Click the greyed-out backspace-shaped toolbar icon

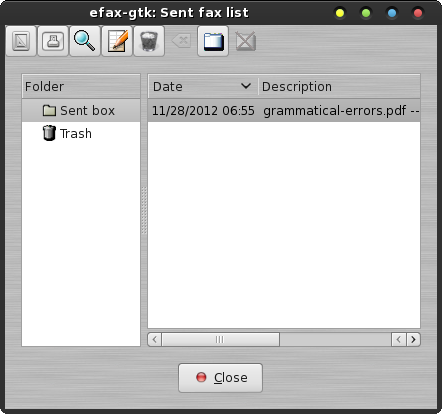181,41
